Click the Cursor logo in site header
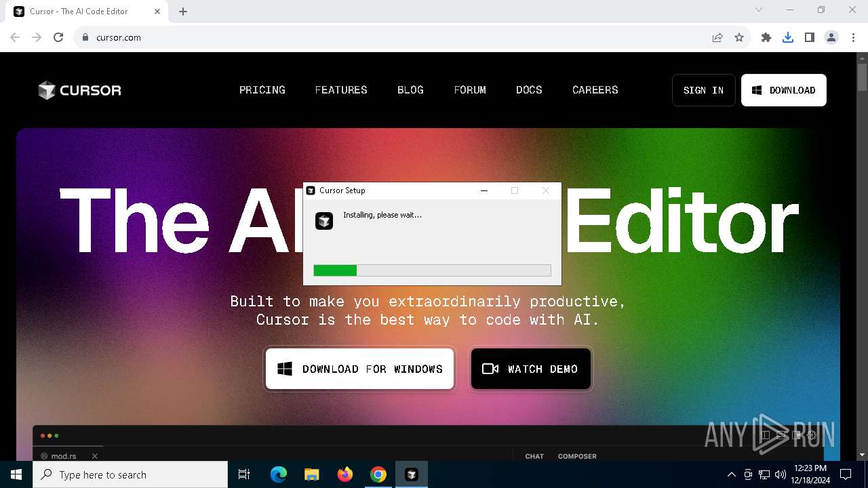The height and width of the screenshot is (488, 868). [79, 90]
